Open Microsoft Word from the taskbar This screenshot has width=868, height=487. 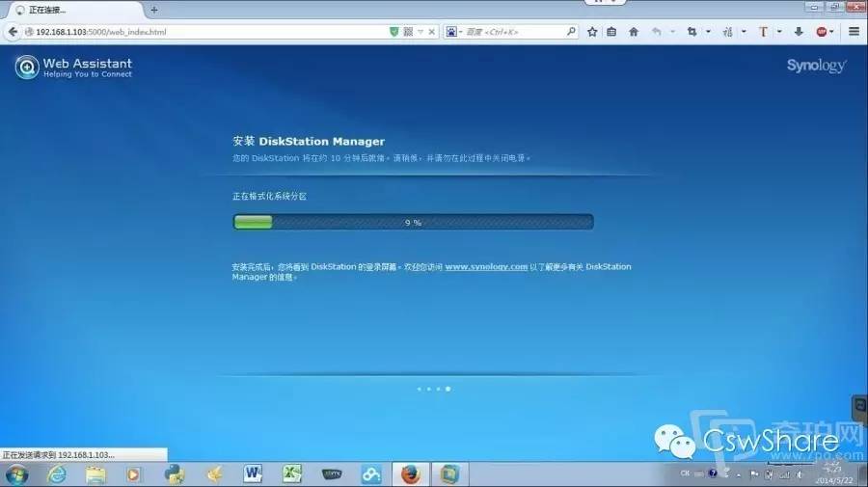pos(253,473)
